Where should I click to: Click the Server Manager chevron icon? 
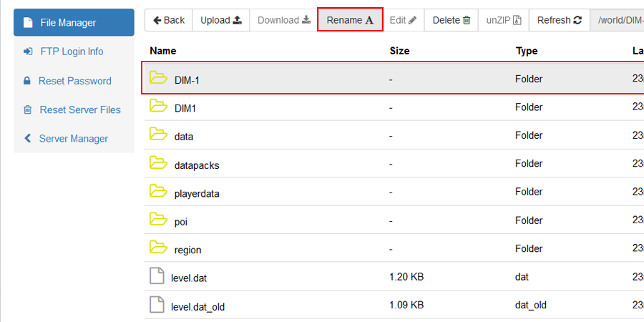[27, 139]
